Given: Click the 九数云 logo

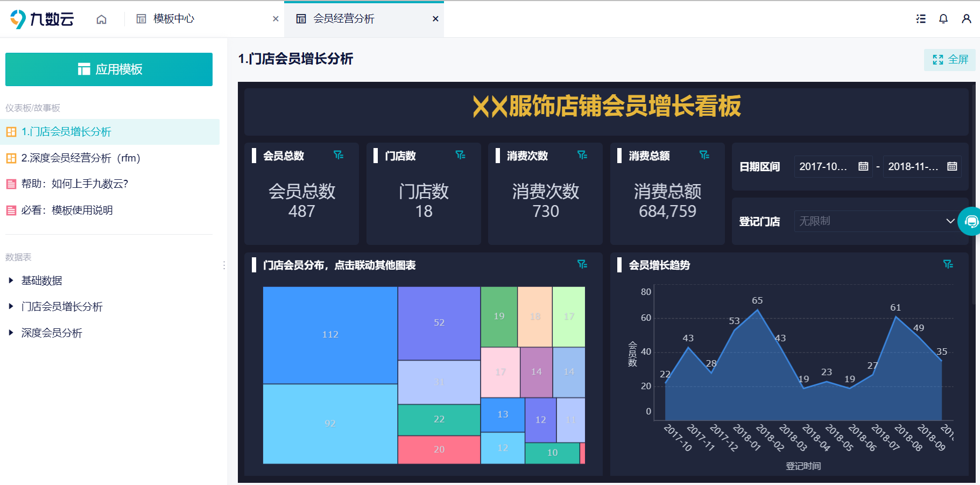Looking at the screenshot, I should click(x=42, y=19).
